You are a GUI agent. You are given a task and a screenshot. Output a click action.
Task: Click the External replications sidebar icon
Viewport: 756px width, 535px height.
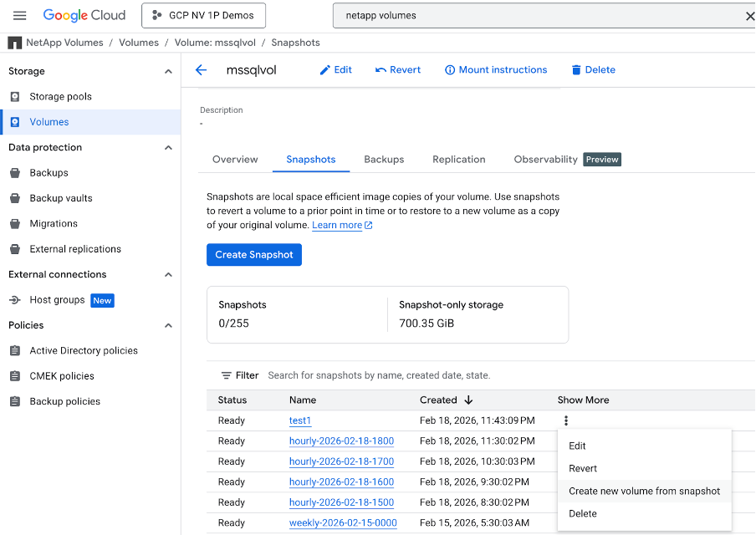point(15,249)
